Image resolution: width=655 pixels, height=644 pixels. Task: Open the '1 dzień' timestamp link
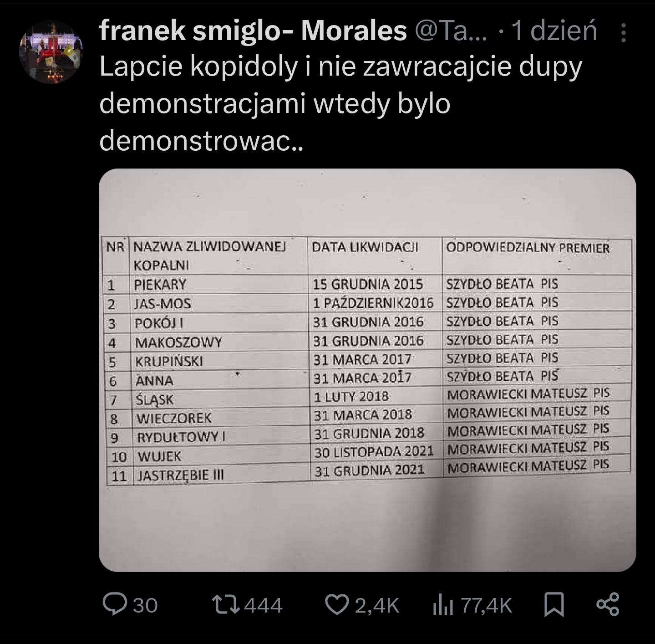553,31
